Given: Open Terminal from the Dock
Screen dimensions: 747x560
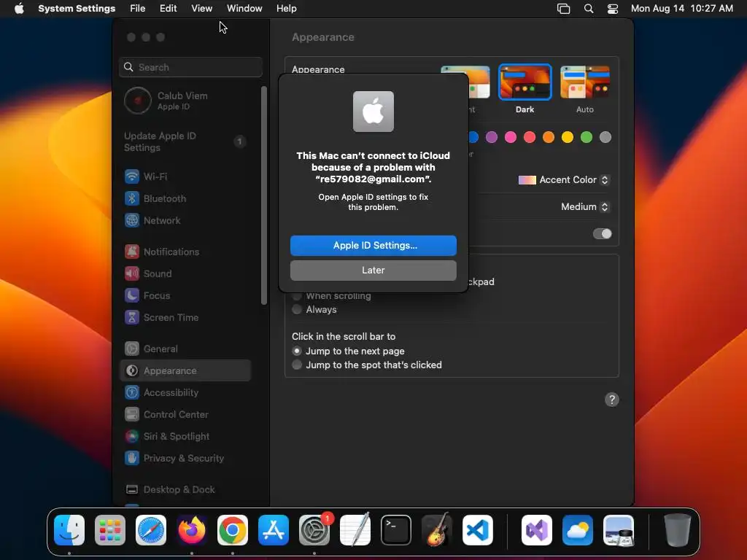Looking at the screenshot, I should pyautogui.click(x=396, y=530).
